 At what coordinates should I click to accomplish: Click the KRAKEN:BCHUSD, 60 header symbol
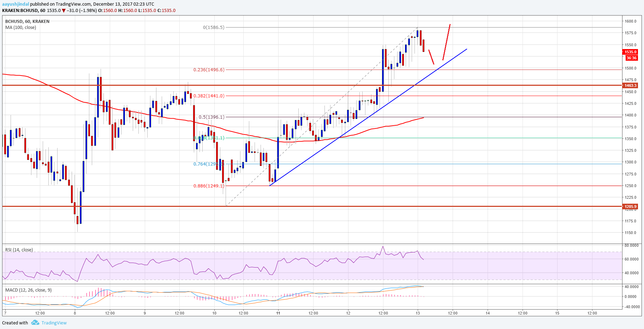[x=24, y=11]
